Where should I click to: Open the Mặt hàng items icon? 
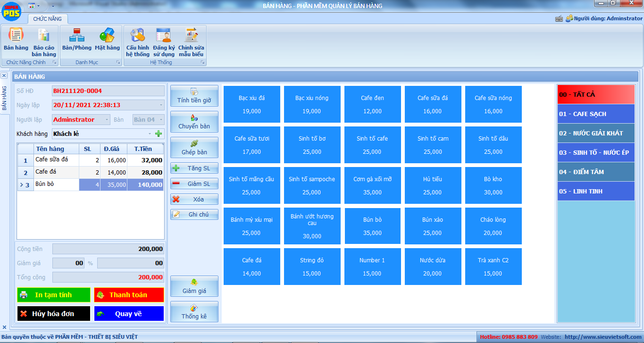point(107,40)
